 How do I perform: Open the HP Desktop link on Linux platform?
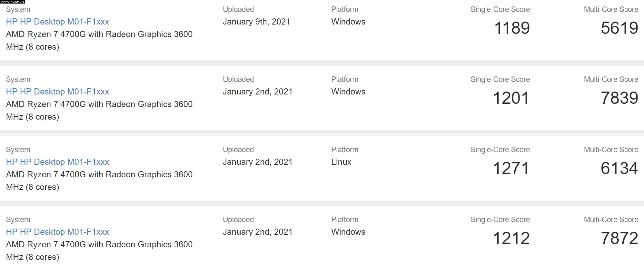pyautogui.click(x=57, y=162)
